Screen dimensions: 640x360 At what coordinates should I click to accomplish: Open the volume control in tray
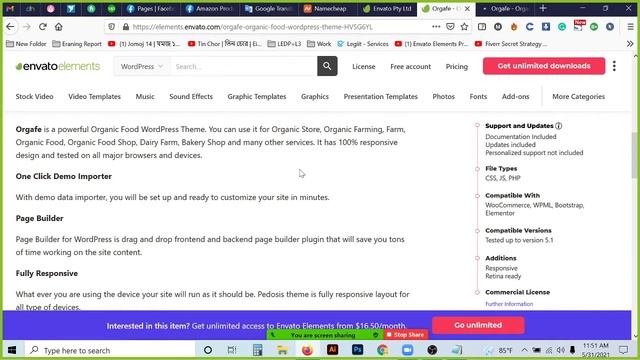tap(560, 350)
